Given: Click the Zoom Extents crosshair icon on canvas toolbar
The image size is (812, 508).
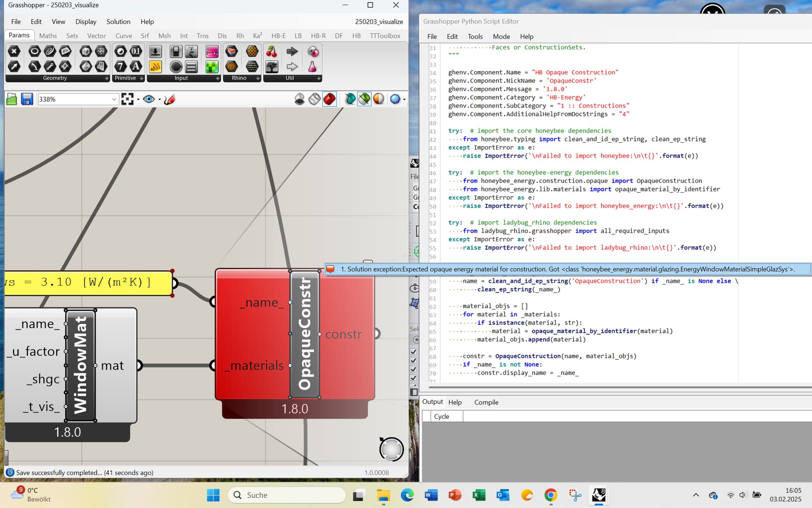Looking at the screenshot, I should 128,99.
